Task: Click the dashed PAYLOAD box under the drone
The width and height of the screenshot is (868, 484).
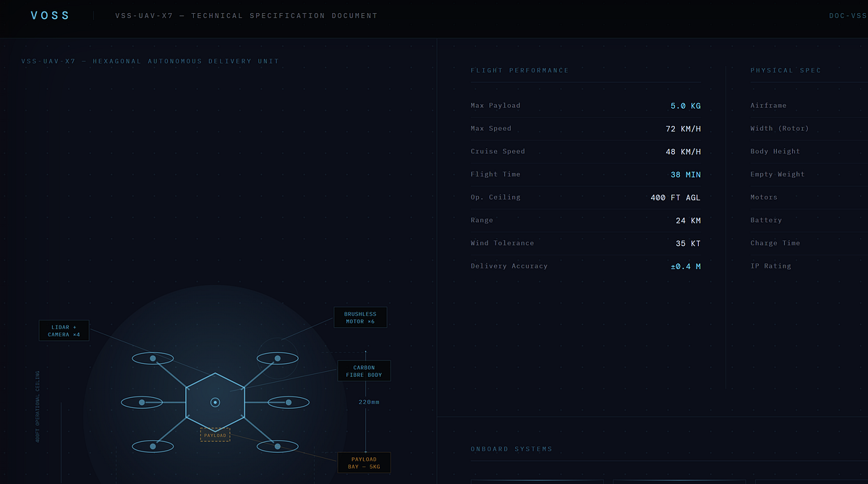Action: 215,436
